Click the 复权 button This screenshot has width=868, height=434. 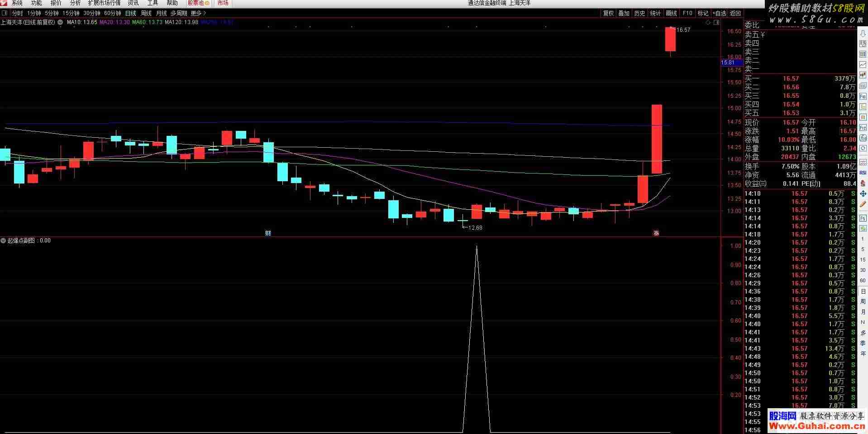[609, 13]
